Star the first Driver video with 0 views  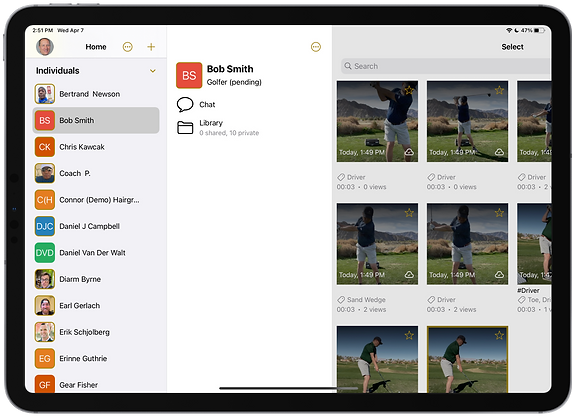pyautogui.click(x=409, y=90)
